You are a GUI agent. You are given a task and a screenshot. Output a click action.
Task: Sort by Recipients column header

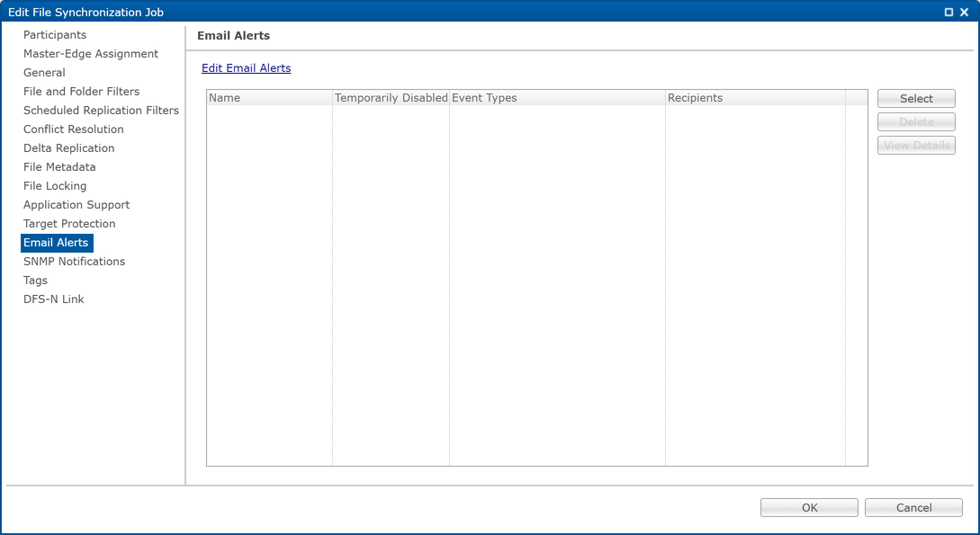click(x=755, y=98)
